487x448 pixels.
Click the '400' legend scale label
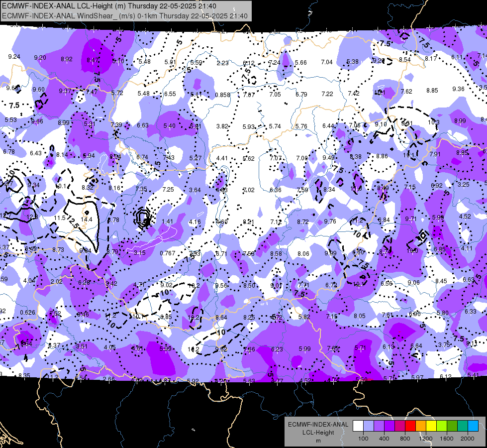click(x=384, y=439)
